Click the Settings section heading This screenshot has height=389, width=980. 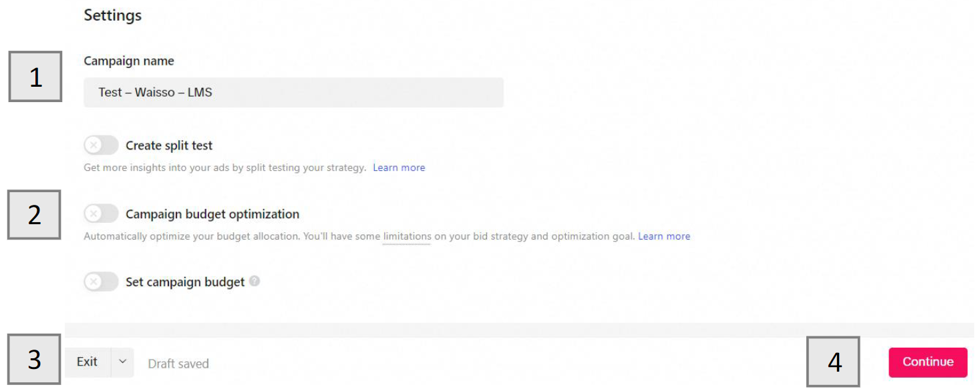pyautogui.click(x=112, y=15)
